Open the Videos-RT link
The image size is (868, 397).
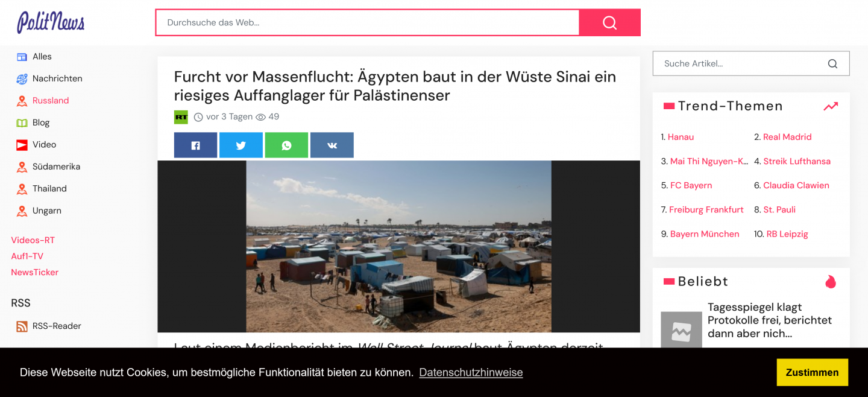tap(33, 240)
